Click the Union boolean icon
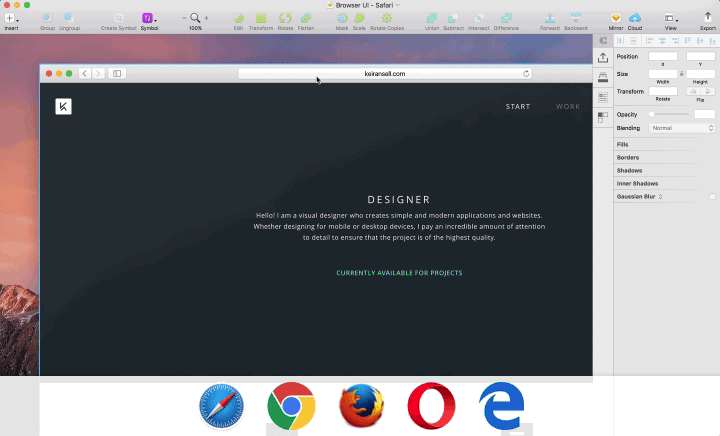The image size is (720, 436). 432,18
